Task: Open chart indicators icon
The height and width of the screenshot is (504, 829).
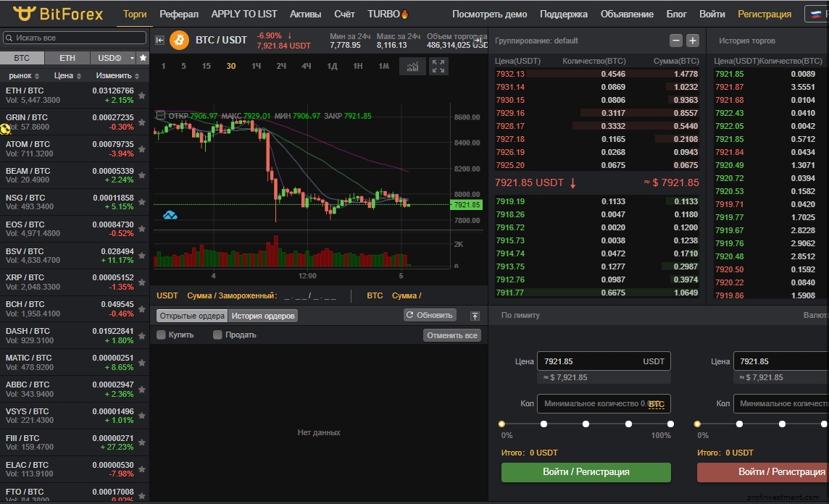Action: 412,67
